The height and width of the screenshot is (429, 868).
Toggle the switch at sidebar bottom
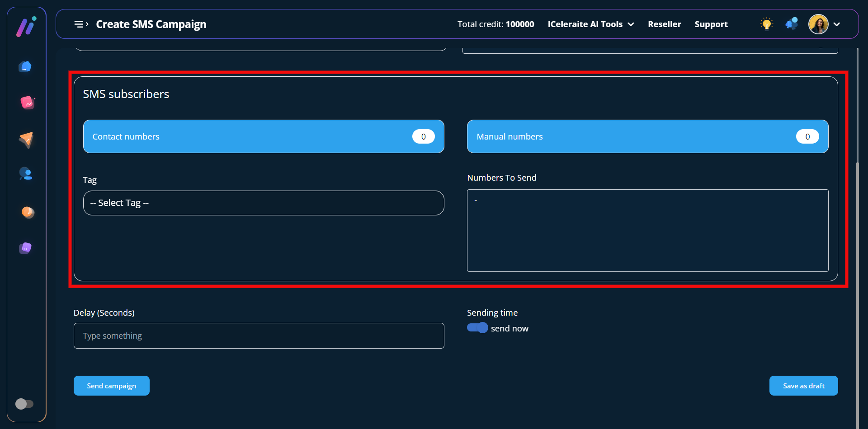[x=24, y=404]
